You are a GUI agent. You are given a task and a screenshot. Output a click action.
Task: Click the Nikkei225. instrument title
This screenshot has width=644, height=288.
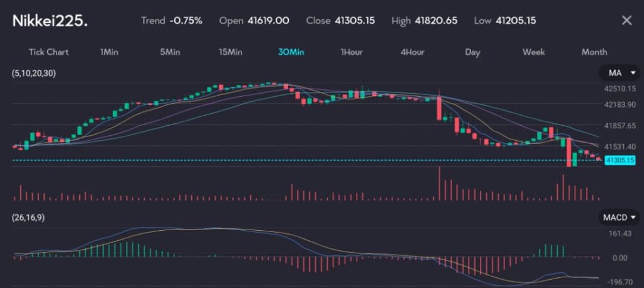pyautogui.click(x=50, y=21)
